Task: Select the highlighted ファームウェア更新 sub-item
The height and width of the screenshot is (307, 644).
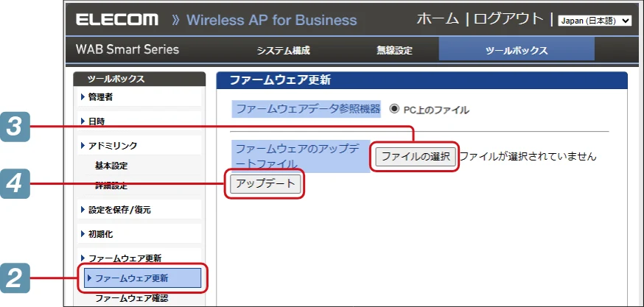Action: tap(142, 278)
